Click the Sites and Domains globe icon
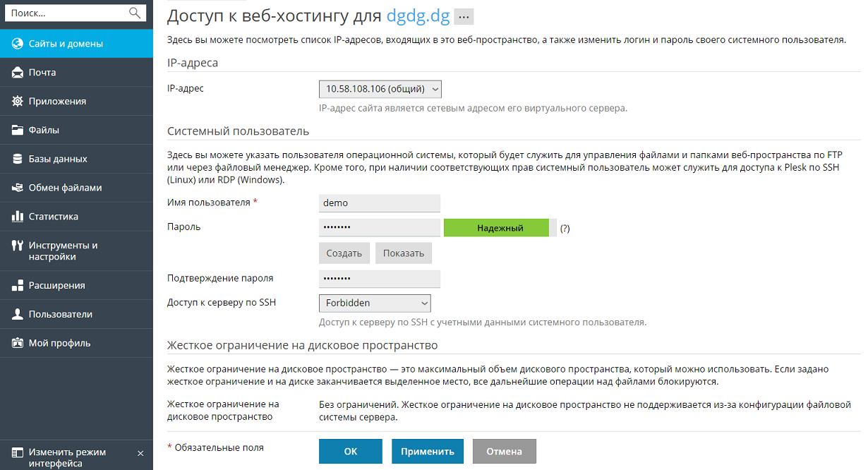The width and height of the screenshot is (868, 470). 18,44
